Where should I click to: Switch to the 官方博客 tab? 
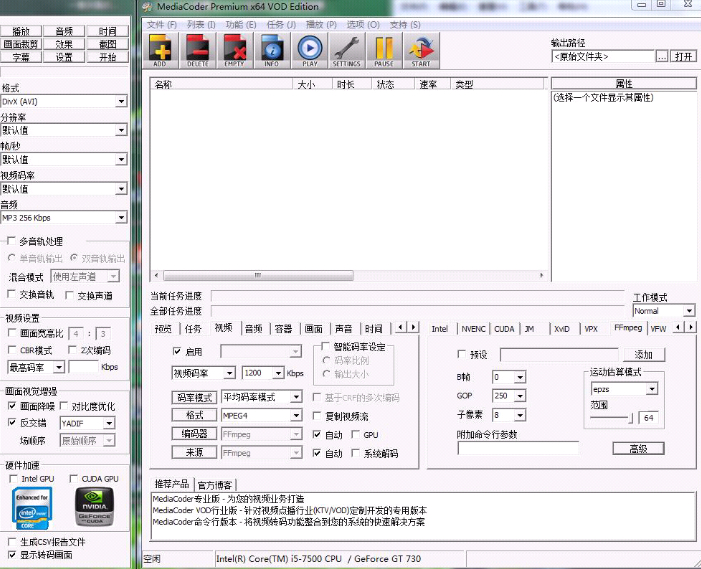[x=215, y=485]
